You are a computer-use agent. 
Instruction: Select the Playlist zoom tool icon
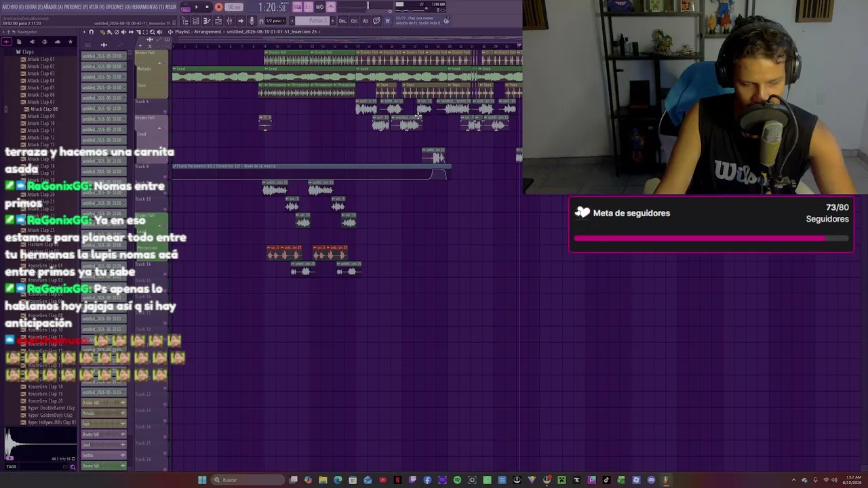151,32
